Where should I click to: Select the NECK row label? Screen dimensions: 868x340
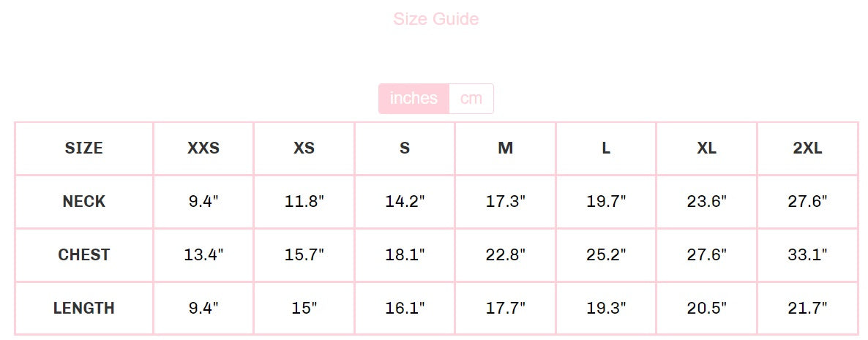pyautogui.click(x=84, y=202)
